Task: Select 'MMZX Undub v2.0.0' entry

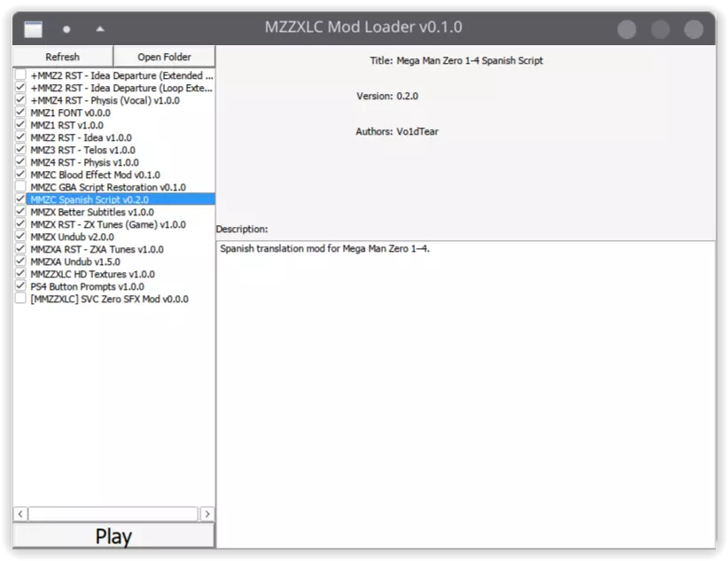Action: [x=72, y=238]
